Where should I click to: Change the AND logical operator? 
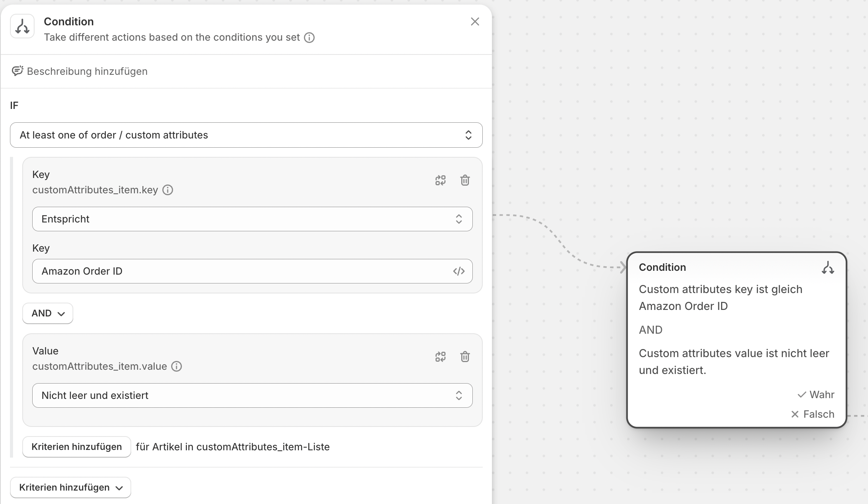(x=48, y=313)
